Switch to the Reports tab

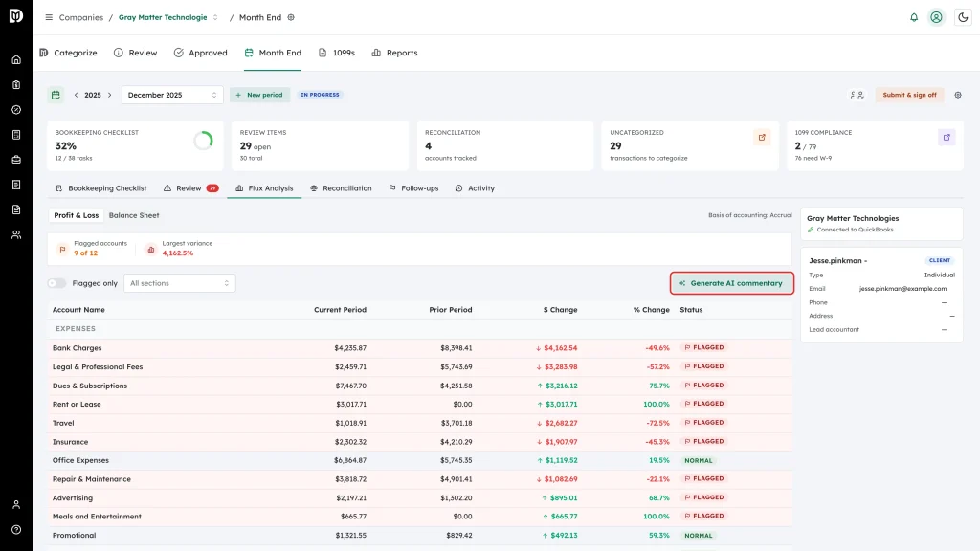pyautogui.click(x=394, y=53)
